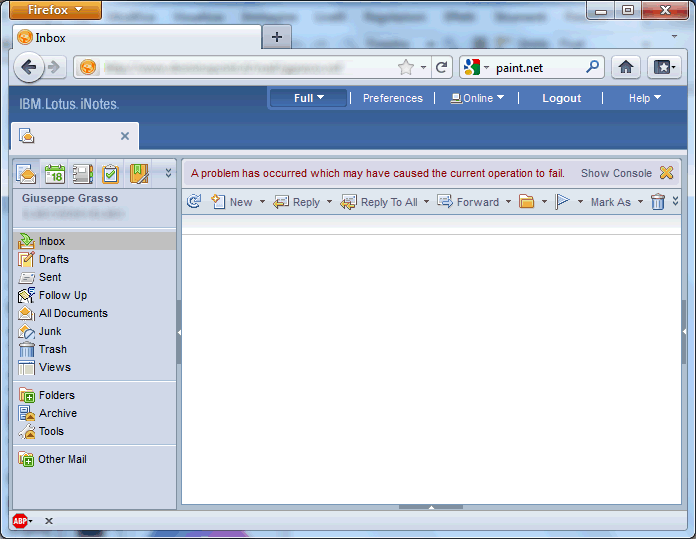Viewport: 696px width, 539px height.
Task: Dismiss the error message with the X
Action: 666,173
